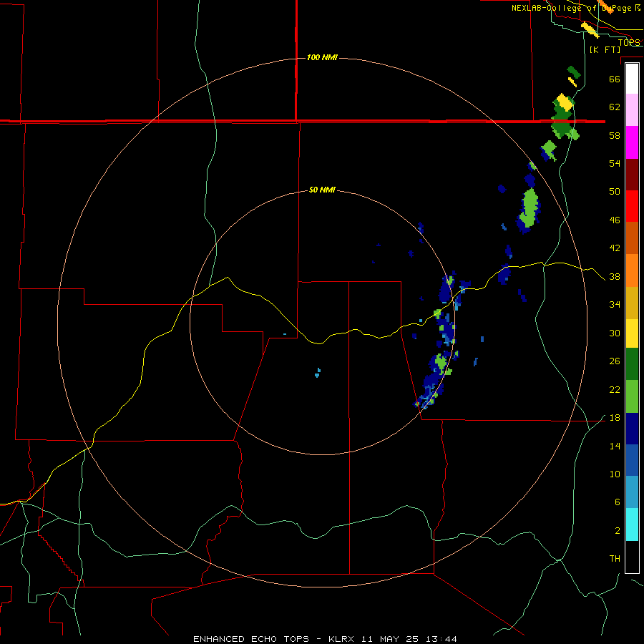644x644 pixels.
Task: Click the '11 MAY 25' date text
Action: pos(390,639)
